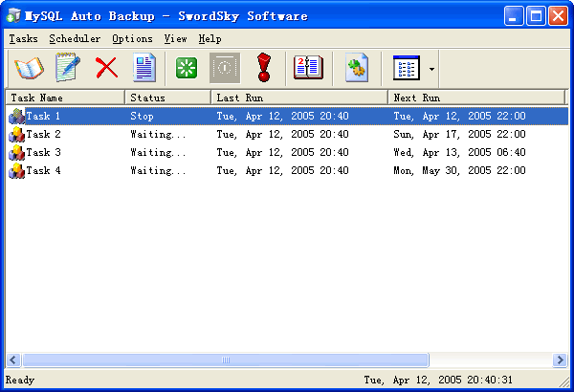Click the list view mode icon
The image size is (574, 392).
[x=407, y=68]
